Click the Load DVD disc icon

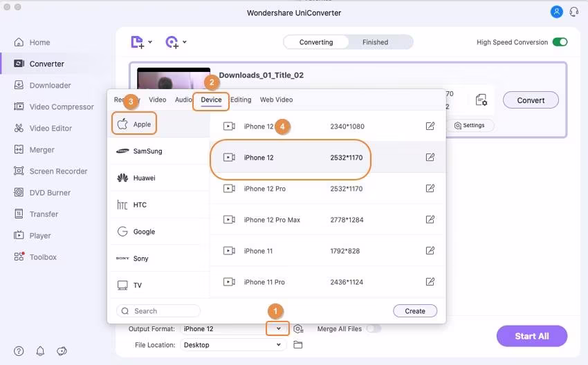(x=172, y=42)
